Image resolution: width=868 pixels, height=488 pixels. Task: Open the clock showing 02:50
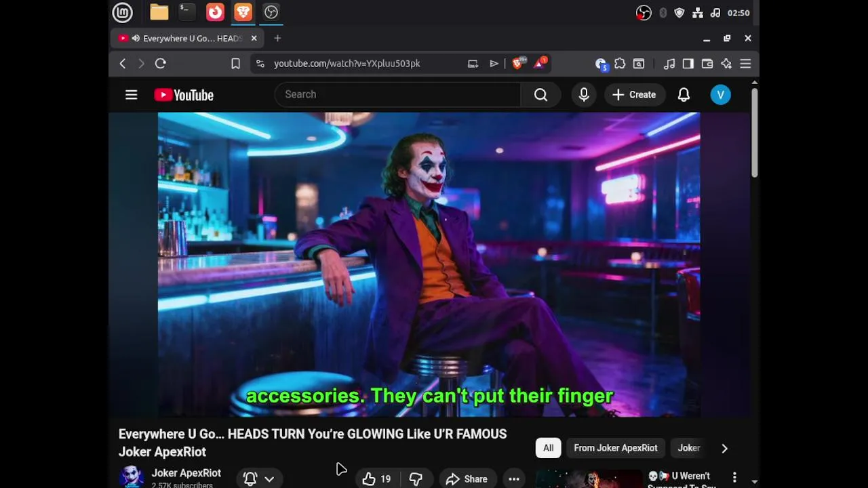[738, 13]
